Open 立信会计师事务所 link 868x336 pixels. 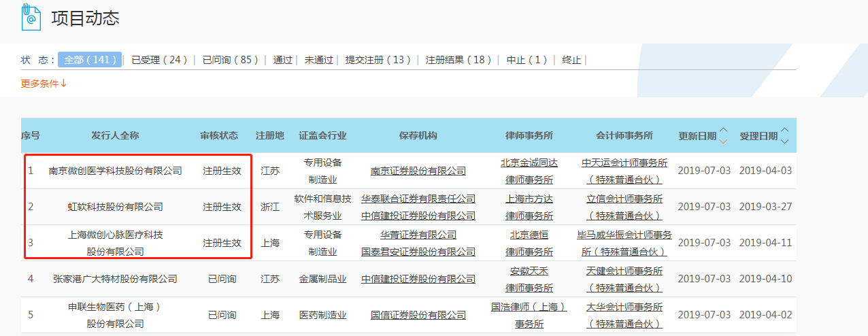tap(624, 207)
